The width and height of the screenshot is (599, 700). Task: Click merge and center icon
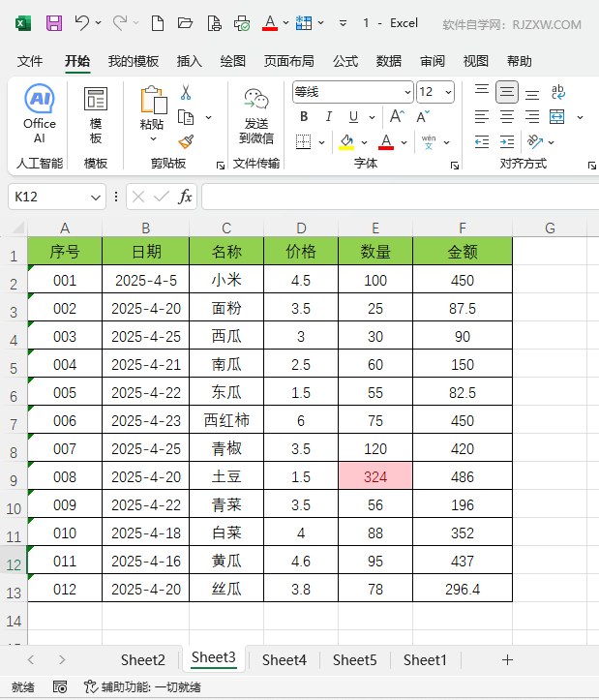pos(557,117)
